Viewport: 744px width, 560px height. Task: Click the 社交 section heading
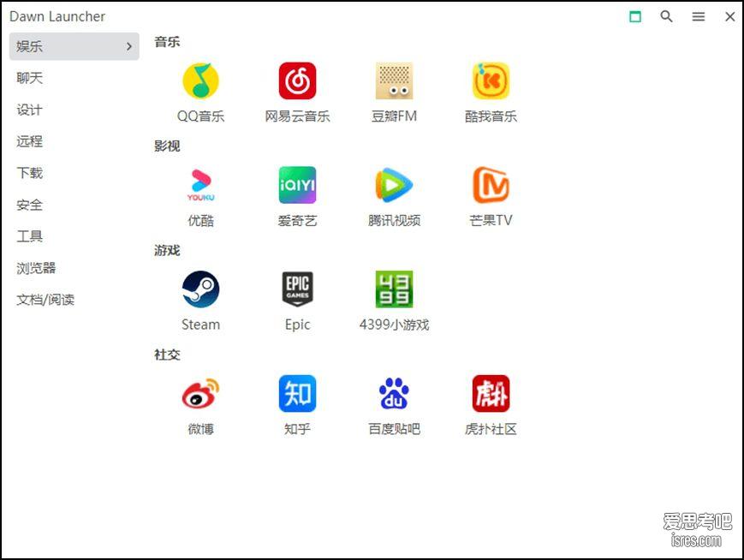[167, 354]
